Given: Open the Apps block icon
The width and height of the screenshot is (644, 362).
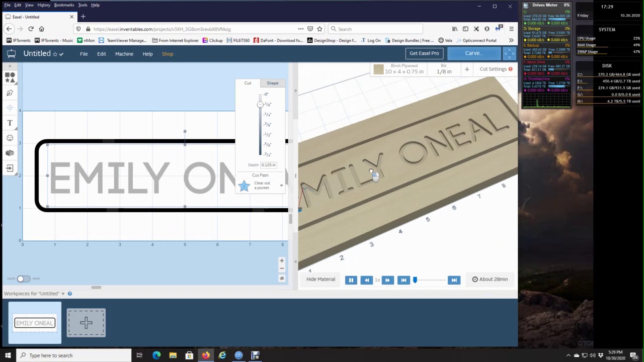Looking at the screenshot, I should click(10, 153).
